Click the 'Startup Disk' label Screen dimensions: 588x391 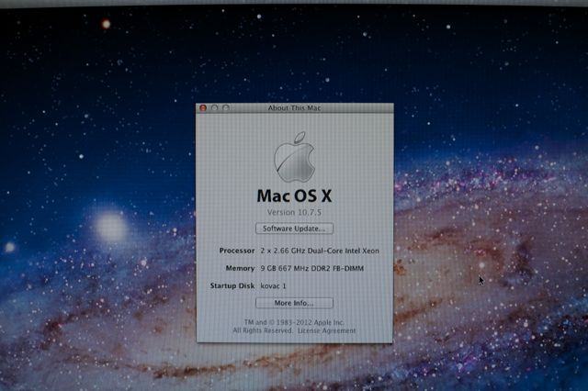232,285
